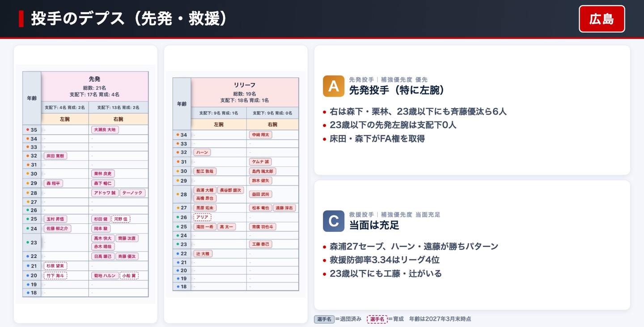
Task: Click the ハーン reliever chip
Action: (x=202, y=152)
